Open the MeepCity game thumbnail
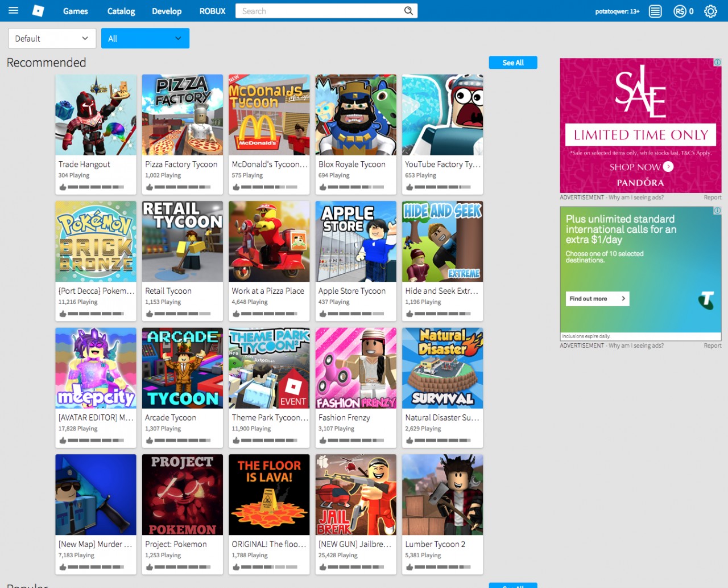 tap(96, 368)
